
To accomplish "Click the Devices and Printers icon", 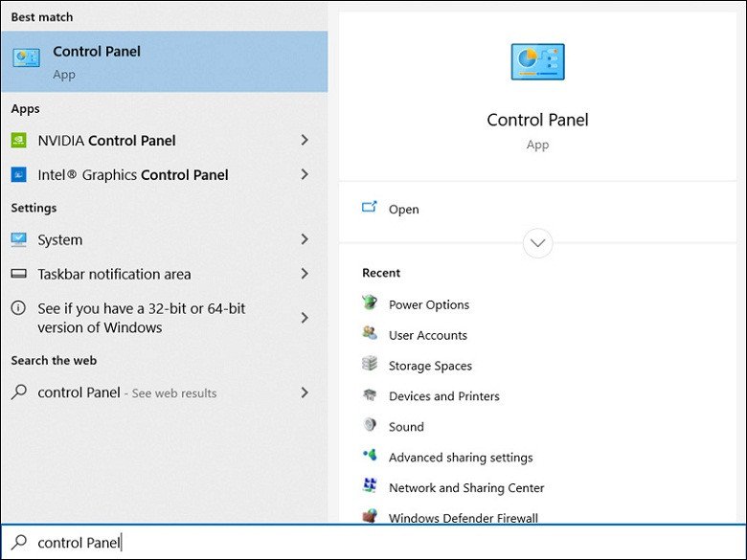I will tap(370, 395).
